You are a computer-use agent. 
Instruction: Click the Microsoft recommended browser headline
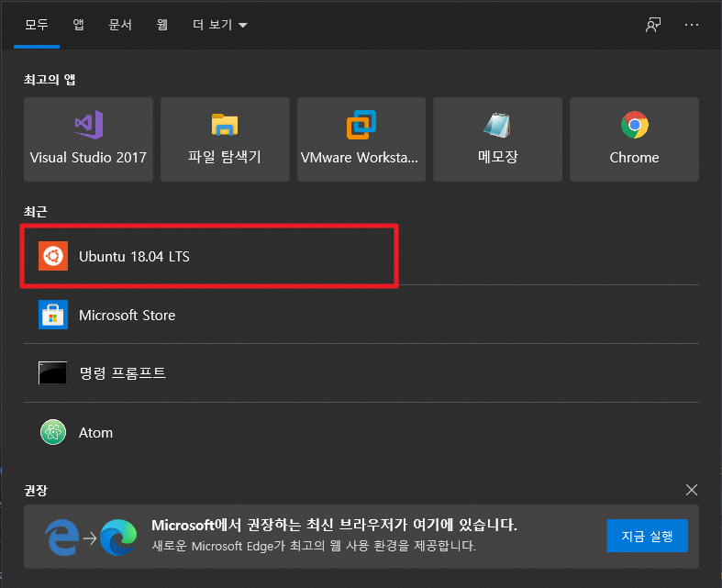[334, 525]
